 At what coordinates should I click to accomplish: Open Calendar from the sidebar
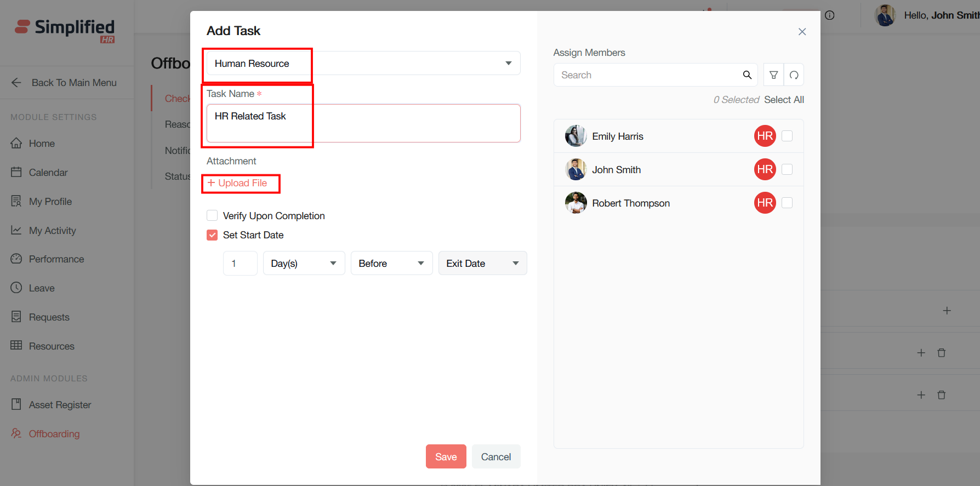pyautogui.click(x=48, y=173)
